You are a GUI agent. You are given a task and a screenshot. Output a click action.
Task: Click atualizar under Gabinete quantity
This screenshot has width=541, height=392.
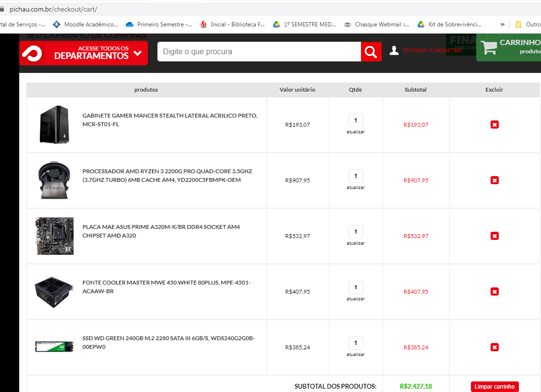(356, 132)
